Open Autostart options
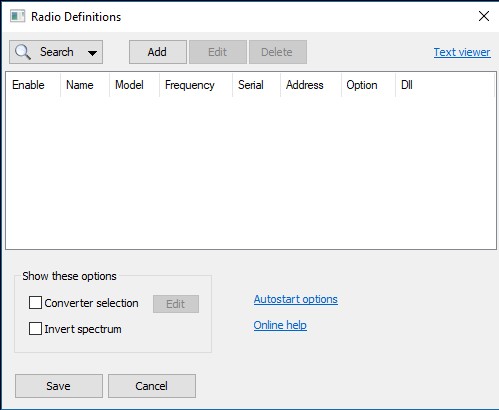 296,299
